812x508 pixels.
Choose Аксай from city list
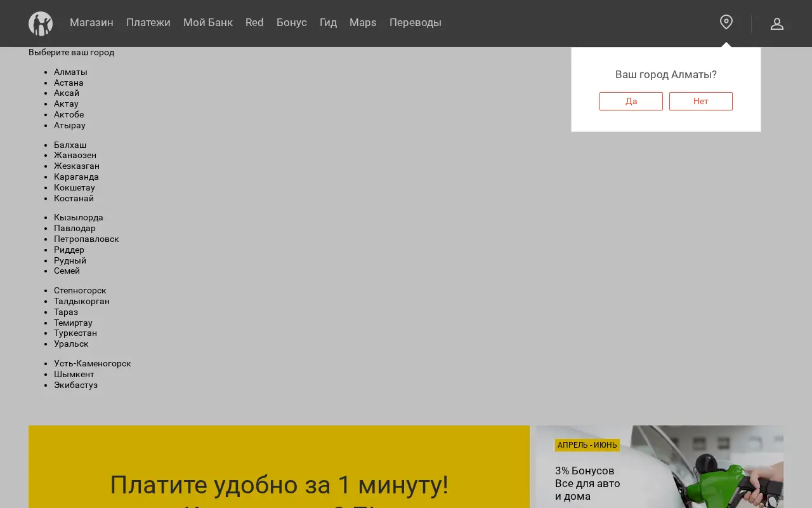(67, 93)
